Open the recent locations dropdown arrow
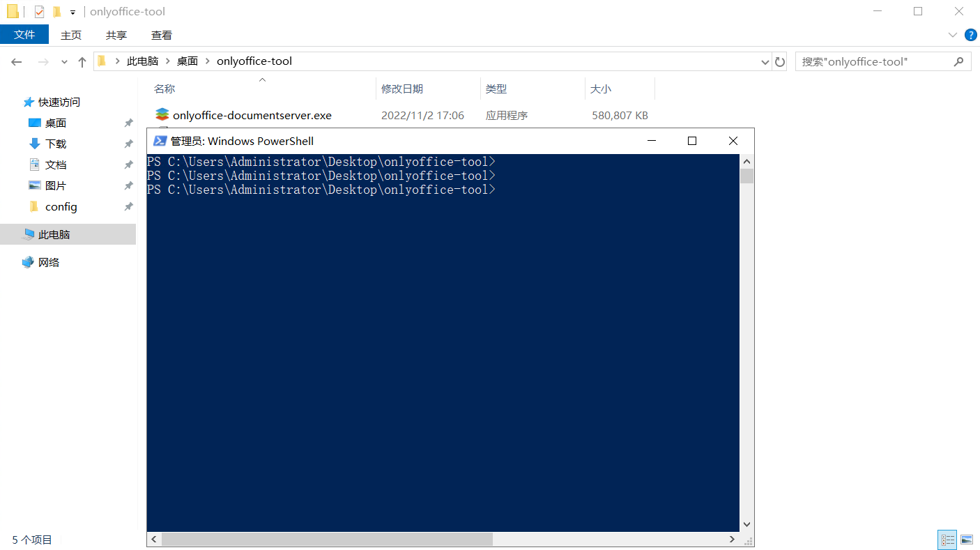The image size is (980, 550). [64, 62]
